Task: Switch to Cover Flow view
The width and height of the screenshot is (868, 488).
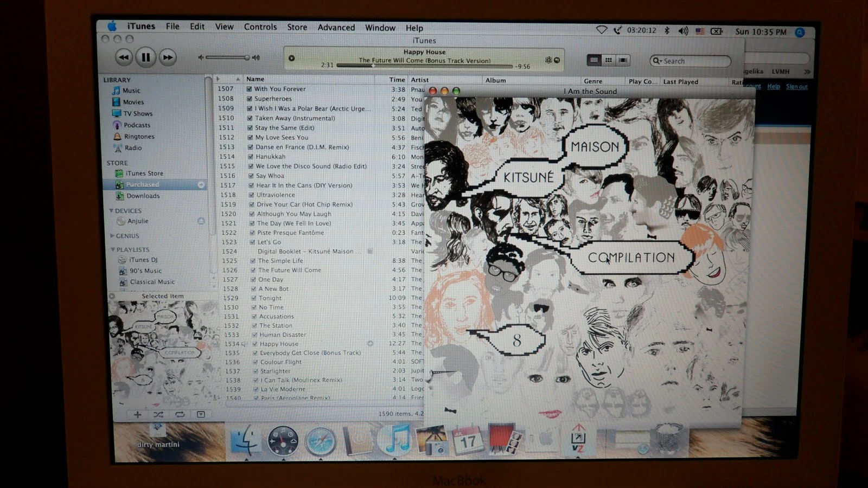Action: coord(623,60)
